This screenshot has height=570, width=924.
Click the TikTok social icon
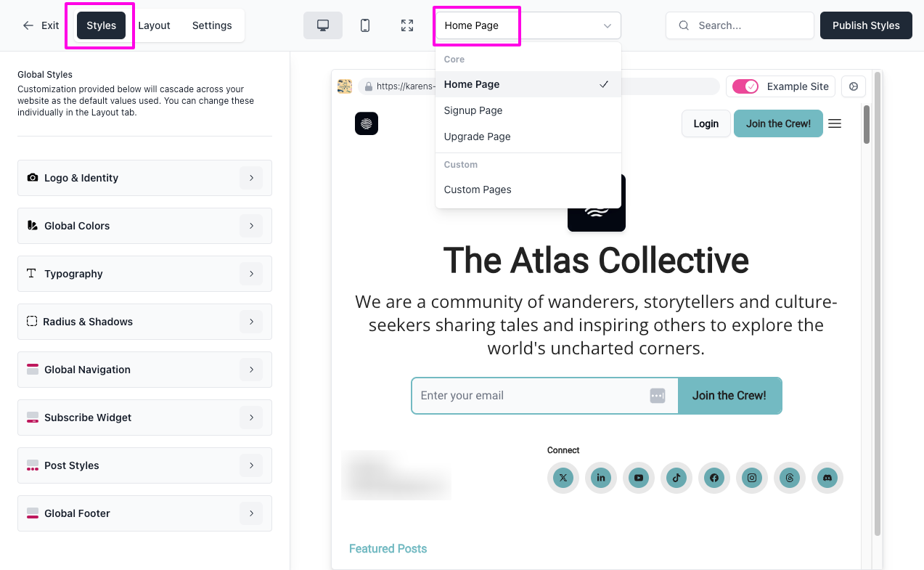676,478
